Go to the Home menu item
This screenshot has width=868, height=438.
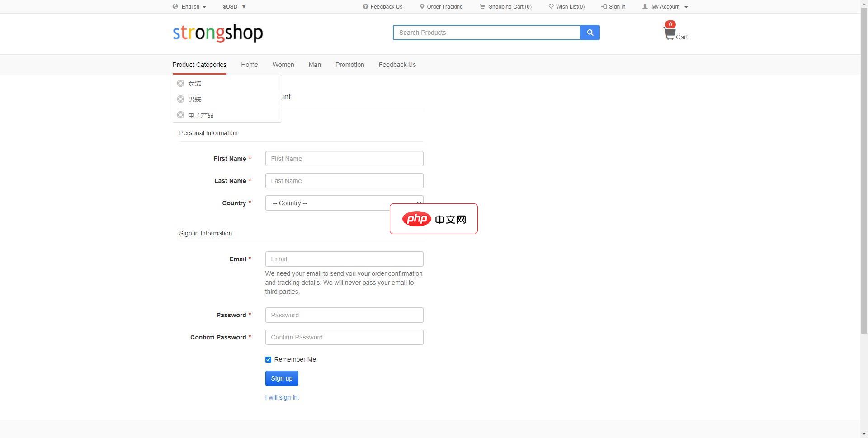(250, 65)
